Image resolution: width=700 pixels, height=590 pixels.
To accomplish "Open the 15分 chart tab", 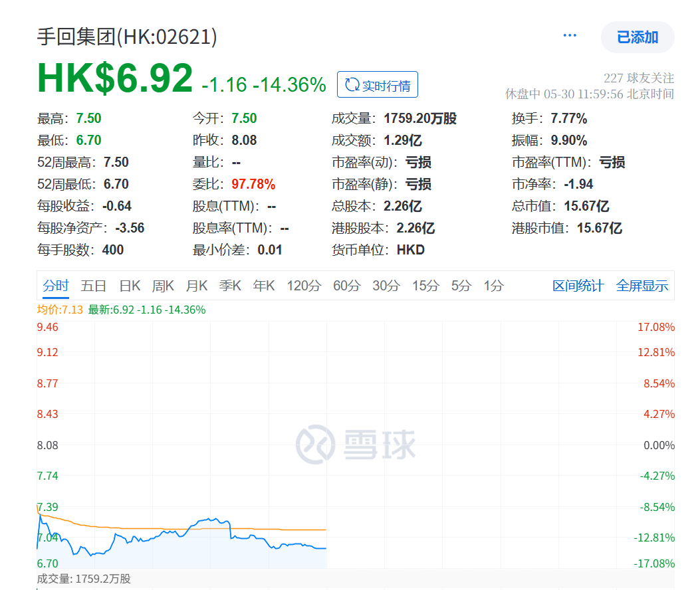I will [x=426, y=286].
